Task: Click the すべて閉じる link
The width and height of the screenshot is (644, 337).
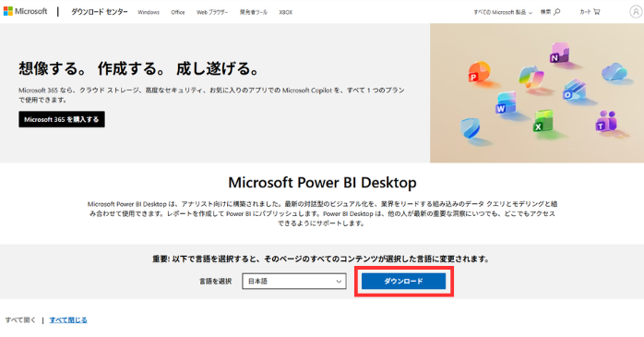Action: tap(68, 319)
